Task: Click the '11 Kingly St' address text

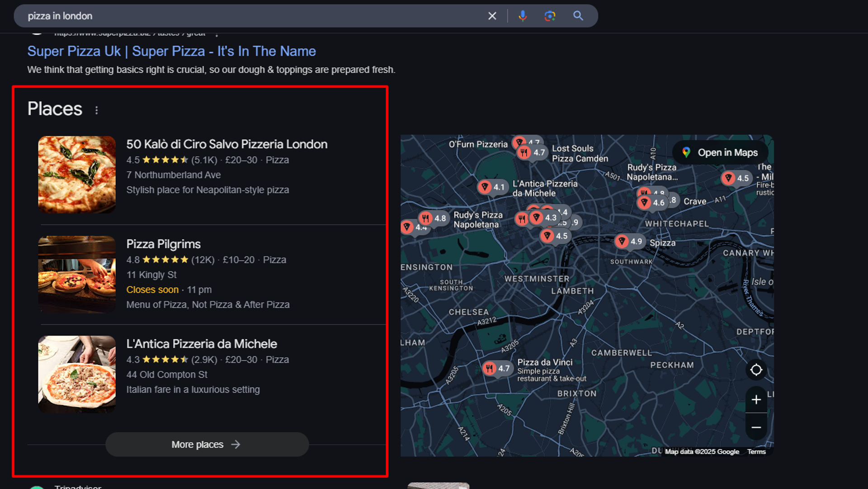Action: 151,275
